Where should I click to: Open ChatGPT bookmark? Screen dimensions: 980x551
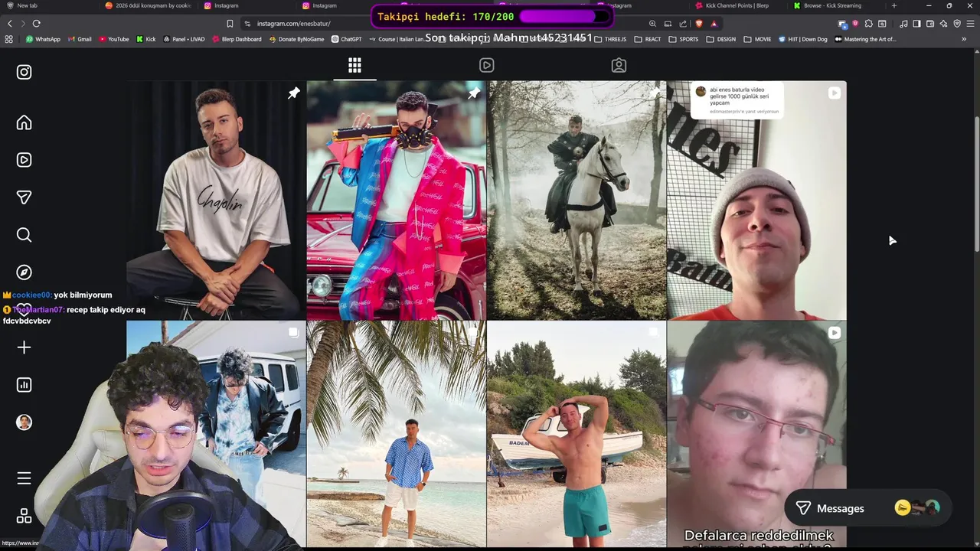[x=346, y=39]
